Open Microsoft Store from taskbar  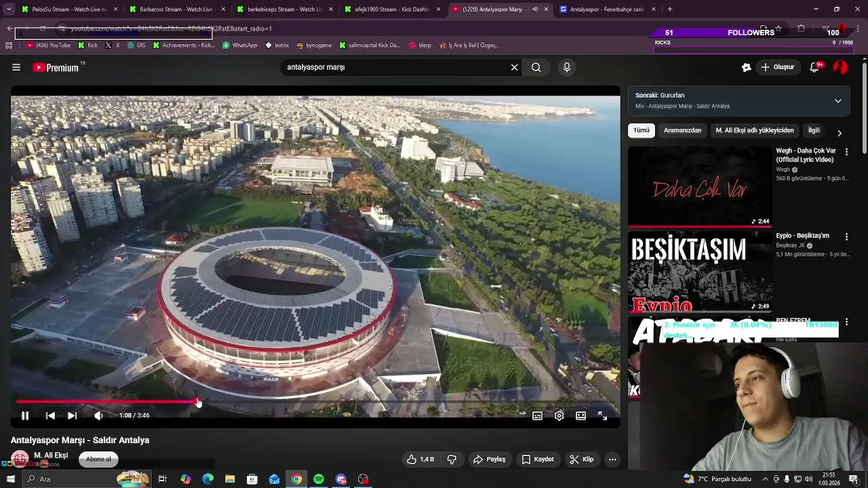tap(252, 479)
